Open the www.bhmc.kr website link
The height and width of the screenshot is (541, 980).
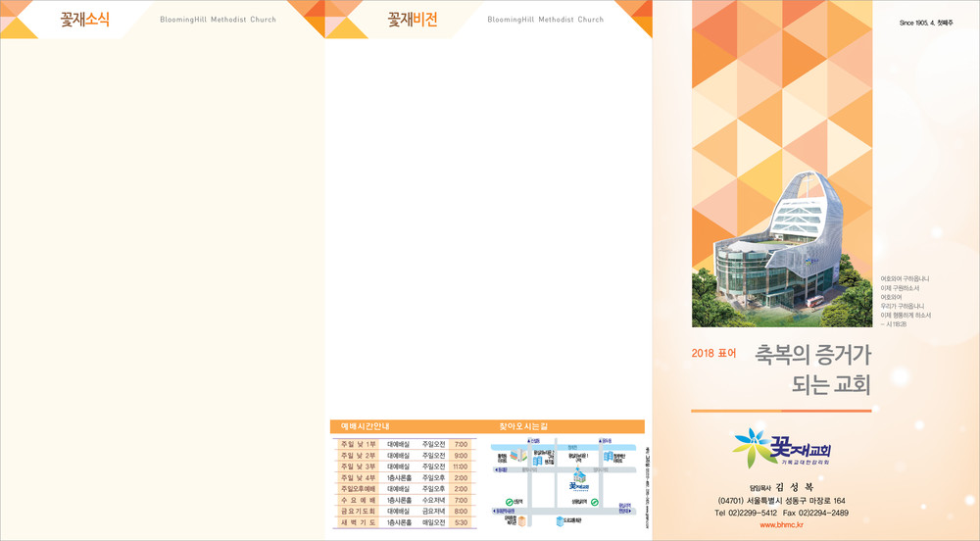point(781,526)
